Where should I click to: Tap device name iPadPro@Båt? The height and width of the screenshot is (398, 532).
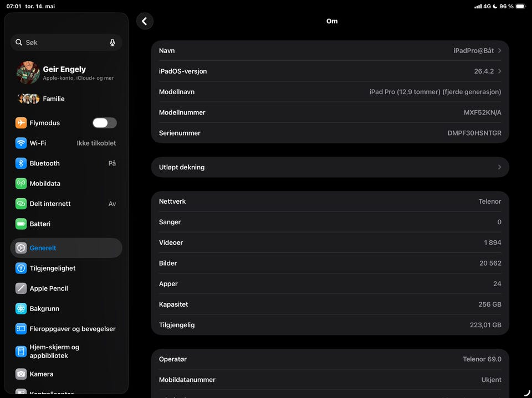474,50
